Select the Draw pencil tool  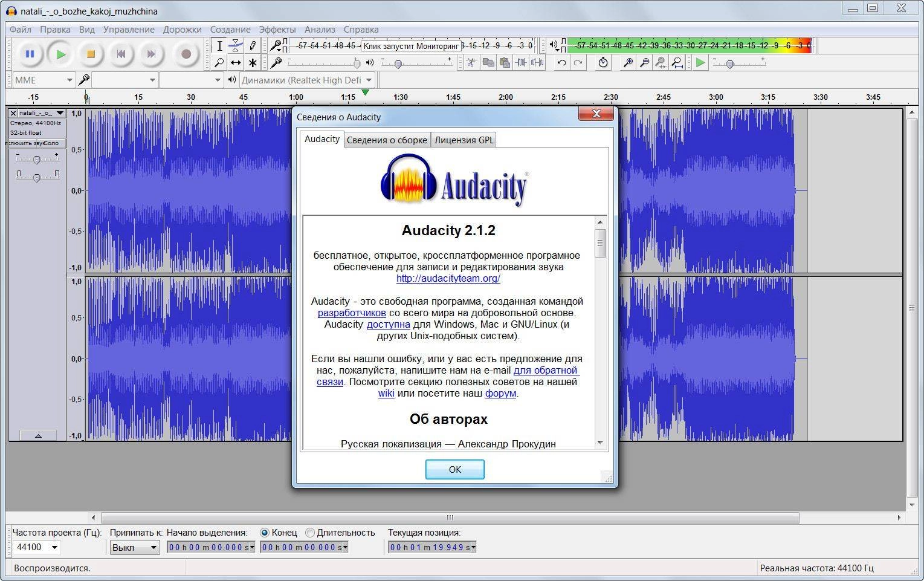tap(253, 45)
